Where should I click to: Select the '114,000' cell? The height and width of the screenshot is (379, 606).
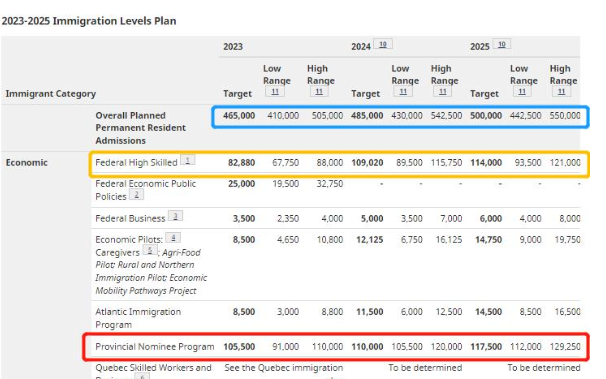coord(486,163)
